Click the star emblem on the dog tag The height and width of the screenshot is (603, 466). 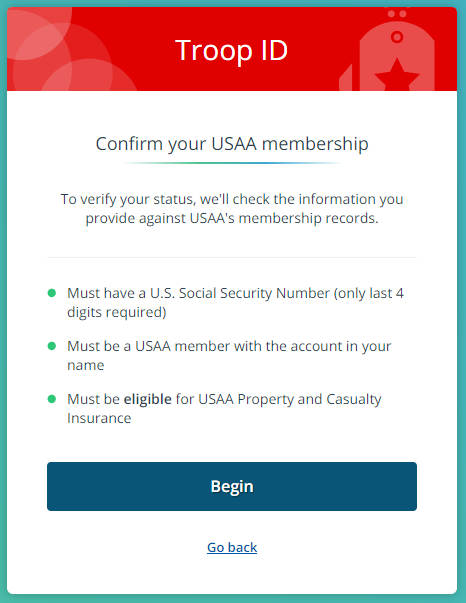click(397, 75)
